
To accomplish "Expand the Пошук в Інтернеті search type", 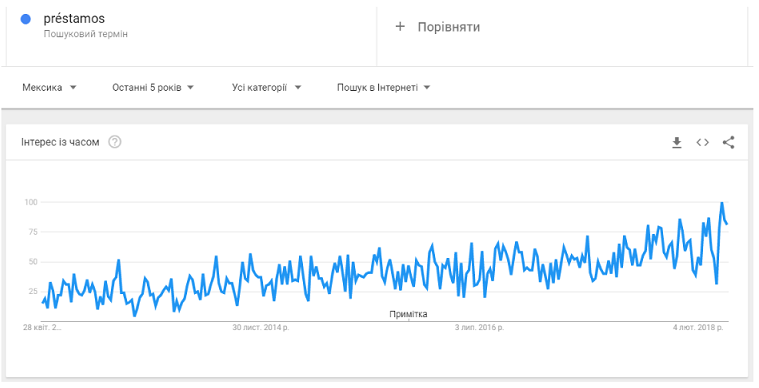I will coord(383,88).
